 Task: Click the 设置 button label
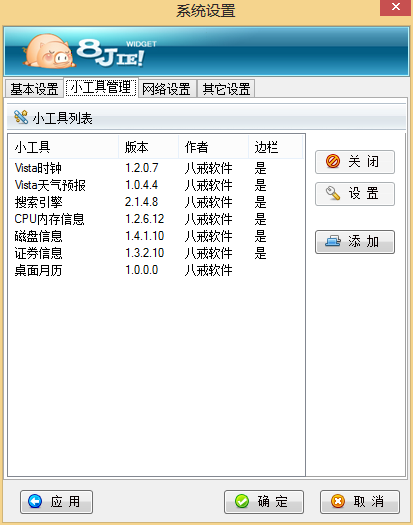coord(364,193)
